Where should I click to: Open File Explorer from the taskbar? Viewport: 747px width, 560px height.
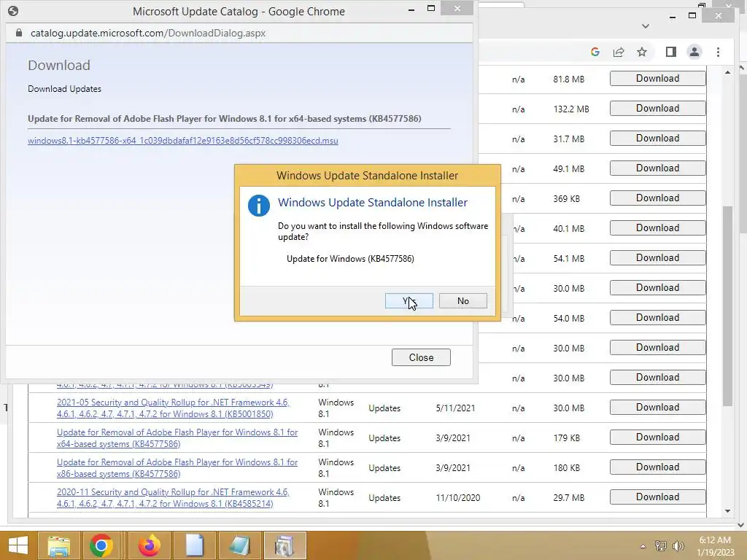(58, 545)
